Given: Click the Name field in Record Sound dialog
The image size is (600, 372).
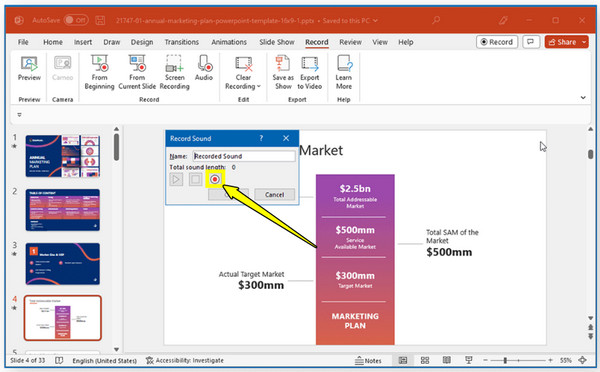Looking at the screenshot, I should 244,156.
